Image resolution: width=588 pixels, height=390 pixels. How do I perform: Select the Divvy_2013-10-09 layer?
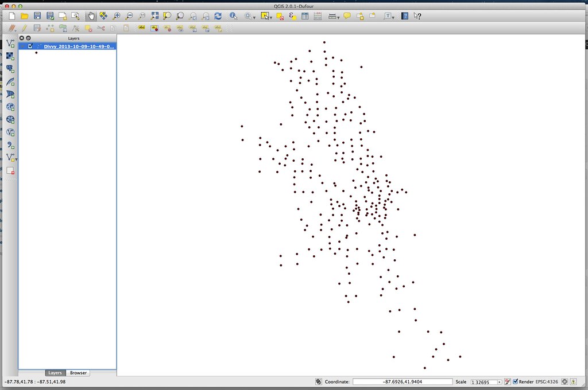78,46
